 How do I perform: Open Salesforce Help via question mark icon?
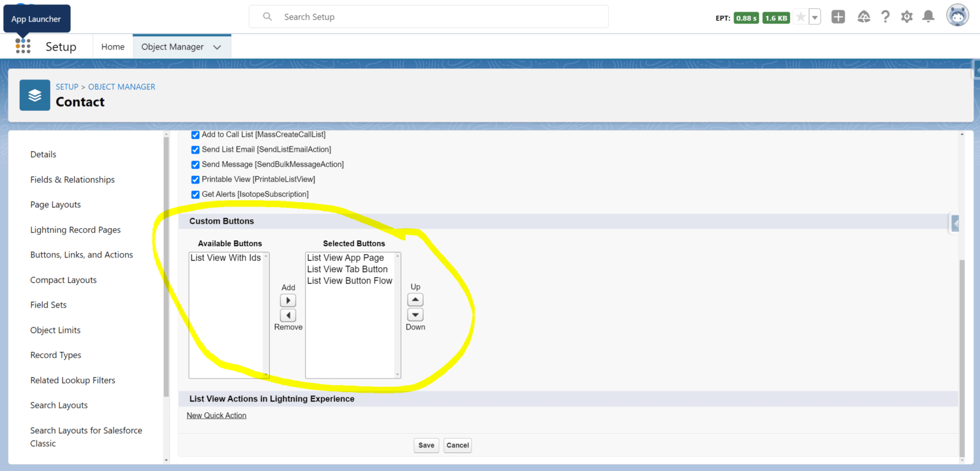[886, 17]
